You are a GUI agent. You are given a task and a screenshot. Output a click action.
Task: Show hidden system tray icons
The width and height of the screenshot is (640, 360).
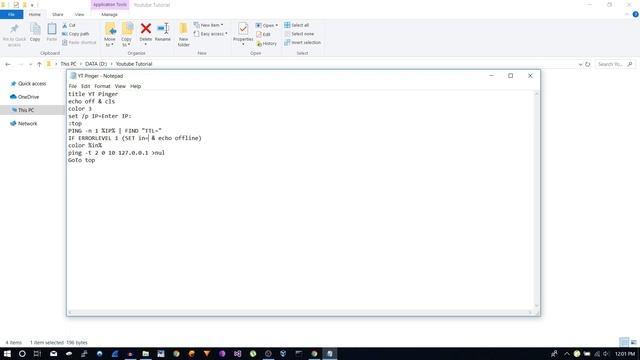tap(567, 354)
